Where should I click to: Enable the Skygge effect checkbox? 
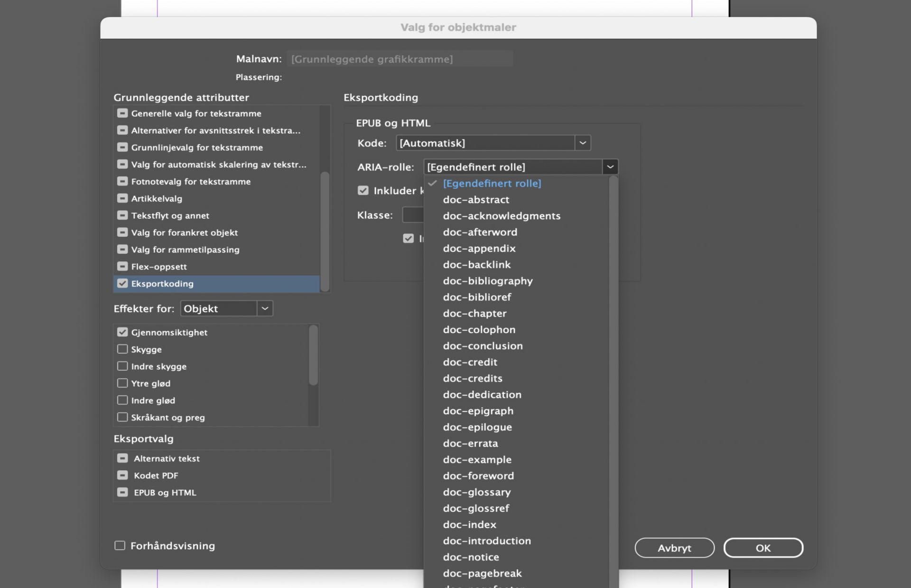122,349
